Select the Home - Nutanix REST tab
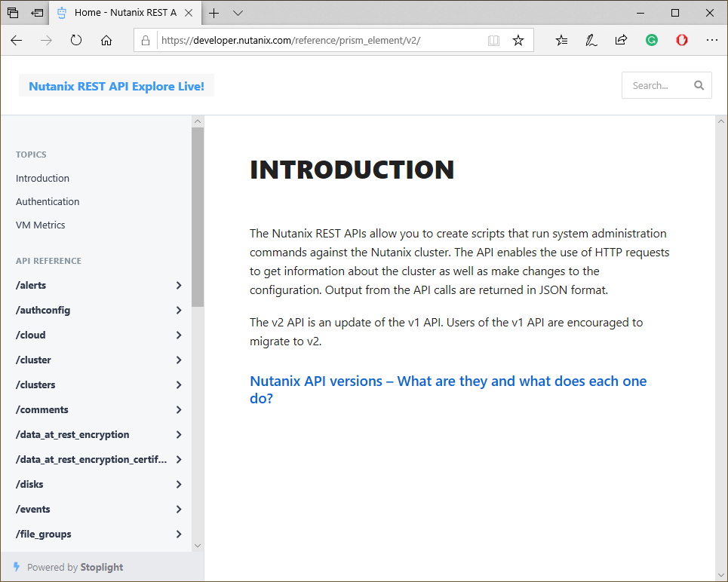 [125, 13]
